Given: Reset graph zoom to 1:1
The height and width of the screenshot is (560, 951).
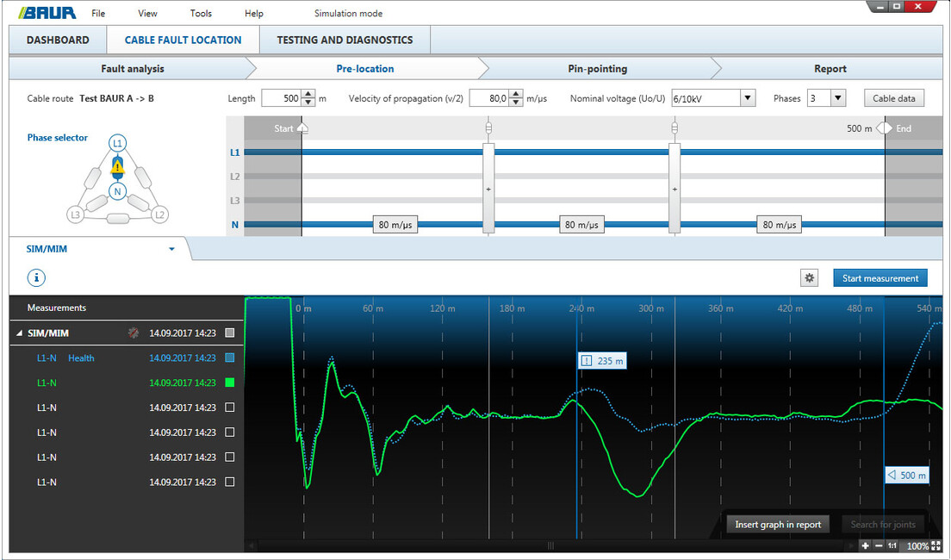Looking at the screenshot, I should pyautogui.click(x=892, y=546).
